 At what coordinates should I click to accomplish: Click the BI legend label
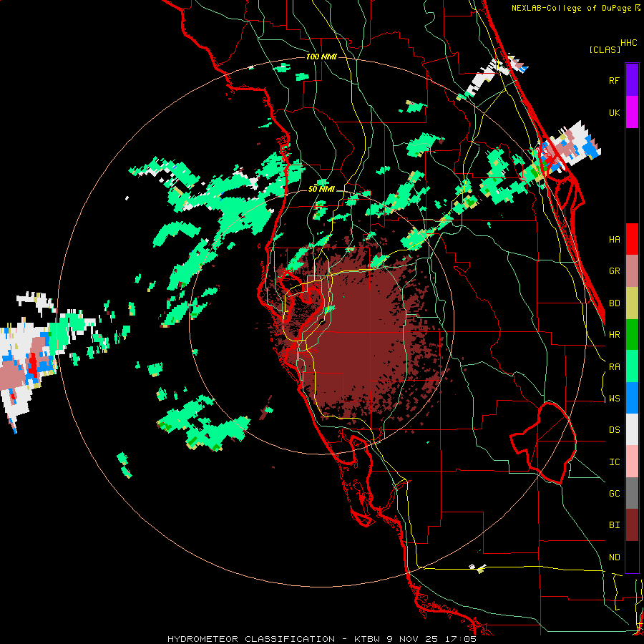614,525
